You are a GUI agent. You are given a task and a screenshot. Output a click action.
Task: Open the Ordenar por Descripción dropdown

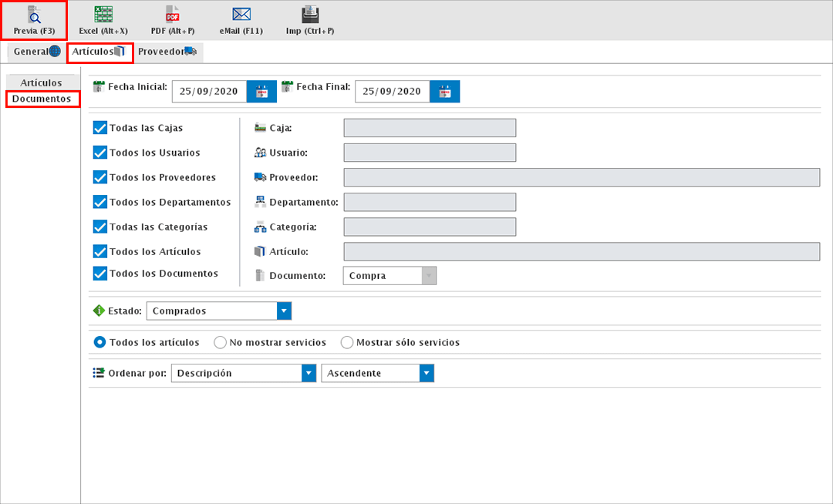(x=309, y=373)
